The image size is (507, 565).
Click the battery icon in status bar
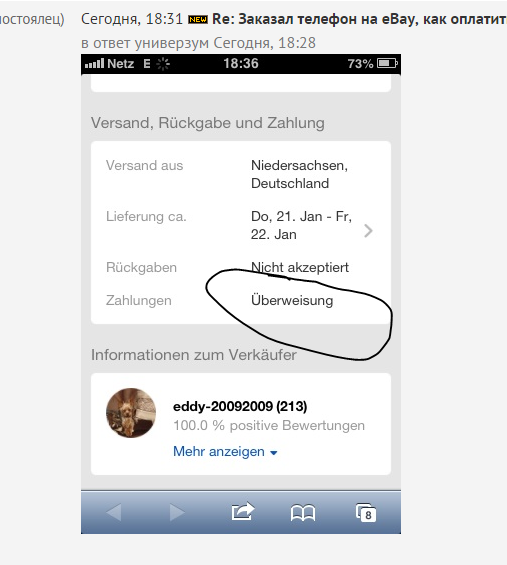[387, 63]
